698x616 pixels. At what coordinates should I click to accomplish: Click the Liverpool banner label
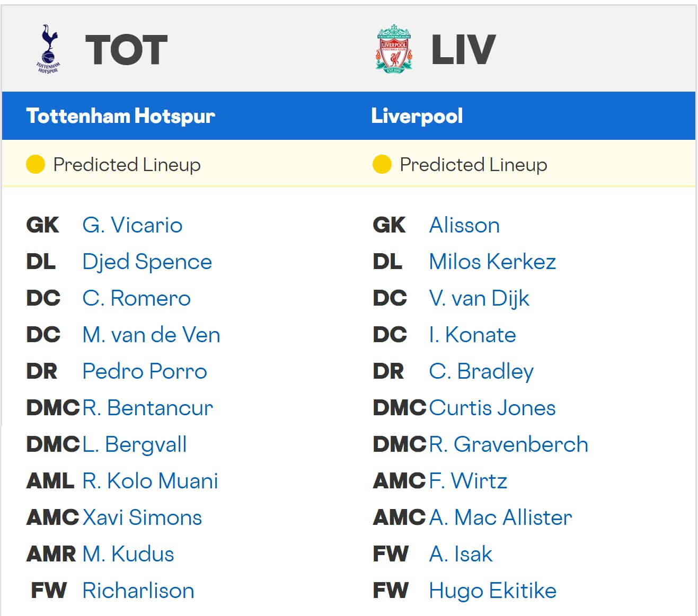[x=417, y=116]
